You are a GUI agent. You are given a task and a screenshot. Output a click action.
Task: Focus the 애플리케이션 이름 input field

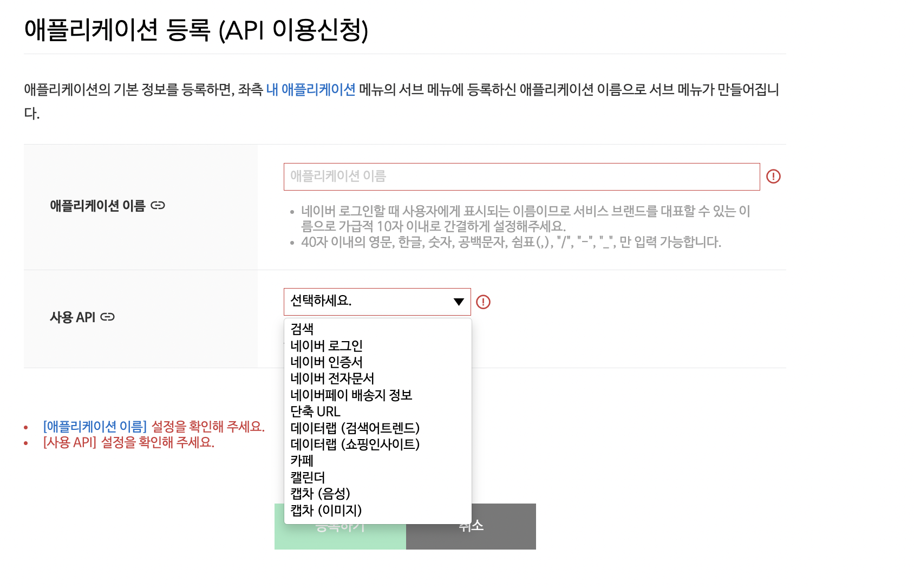click(521, 177)
